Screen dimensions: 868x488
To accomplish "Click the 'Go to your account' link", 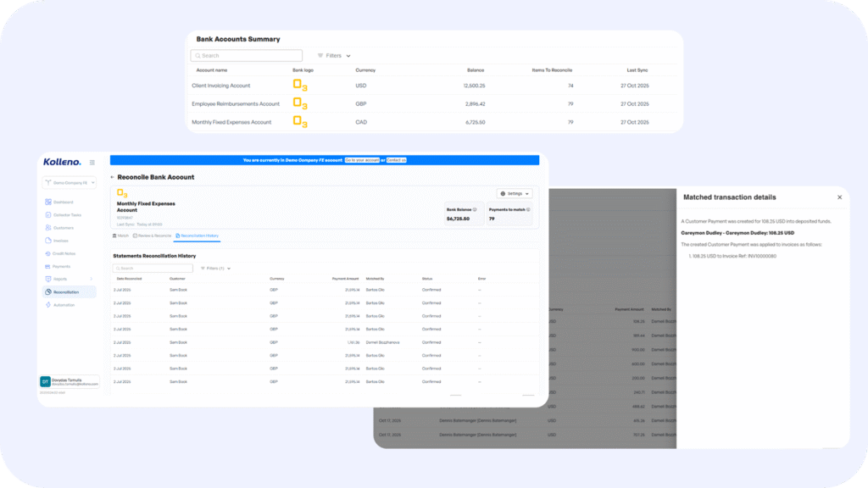I will (361, 159).
